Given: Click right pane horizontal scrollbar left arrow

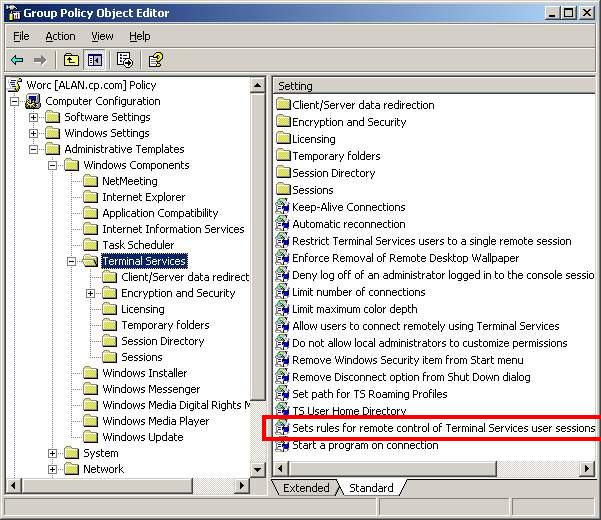Looking at the screenshot, I should (x=281, y=468).
